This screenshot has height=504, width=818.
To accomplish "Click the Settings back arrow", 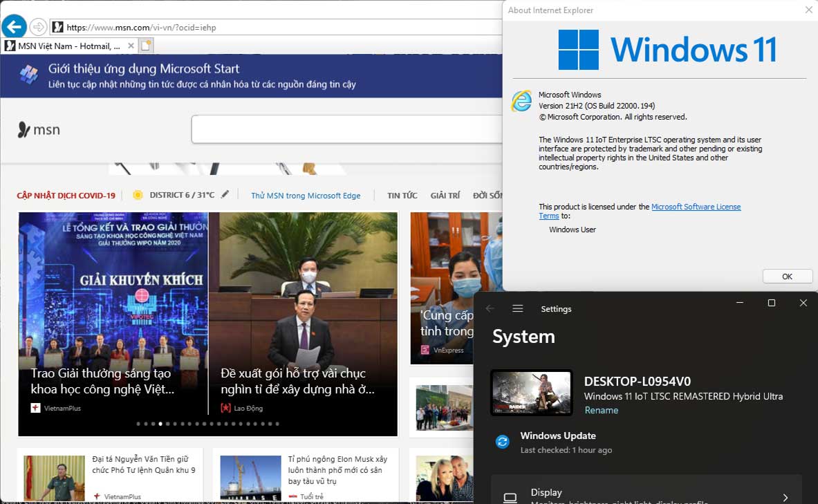I will tap(490, 308).
